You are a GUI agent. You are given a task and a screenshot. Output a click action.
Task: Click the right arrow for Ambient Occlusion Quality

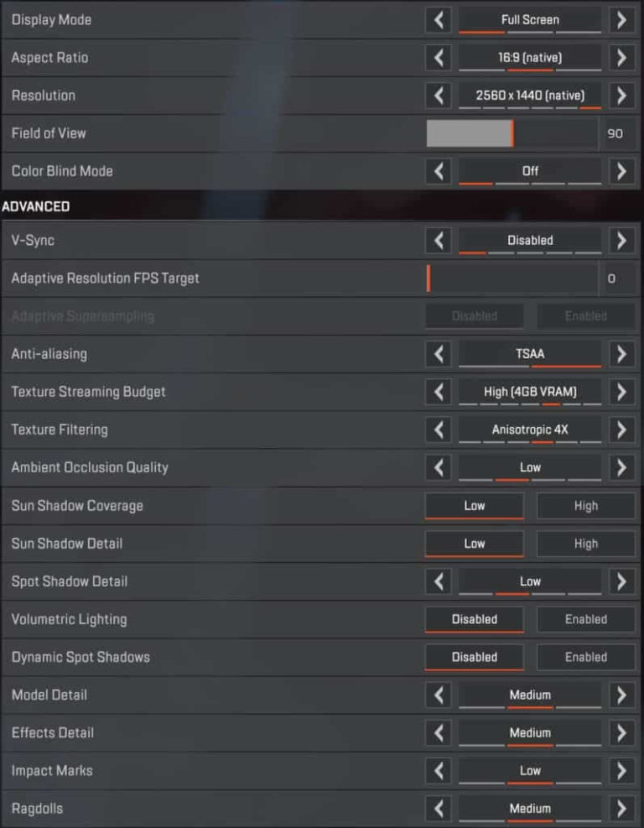tap(622, 467)
